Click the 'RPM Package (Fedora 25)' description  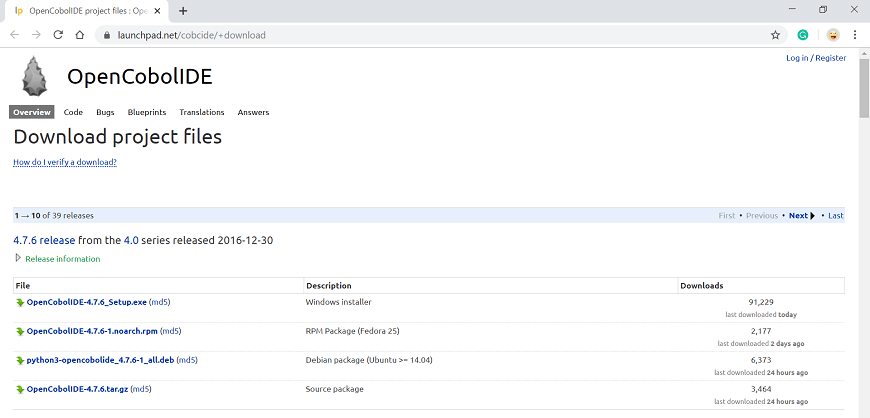[x=352, y=331]
